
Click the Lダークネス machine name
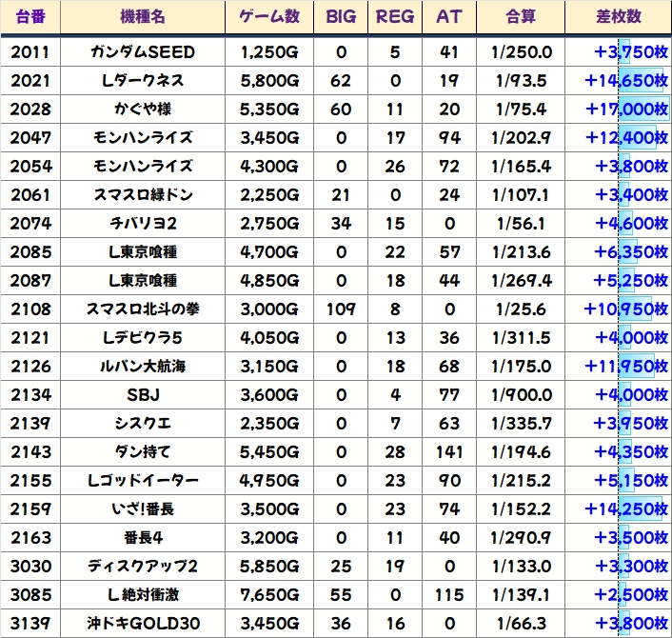coord(143,81)
